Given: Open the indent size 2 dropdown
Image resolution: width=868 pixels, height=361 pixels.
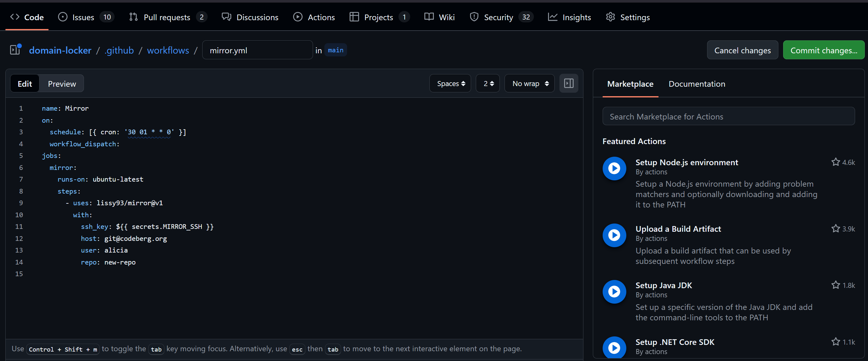Looking at the screenshot, I should tap(488, 84).
